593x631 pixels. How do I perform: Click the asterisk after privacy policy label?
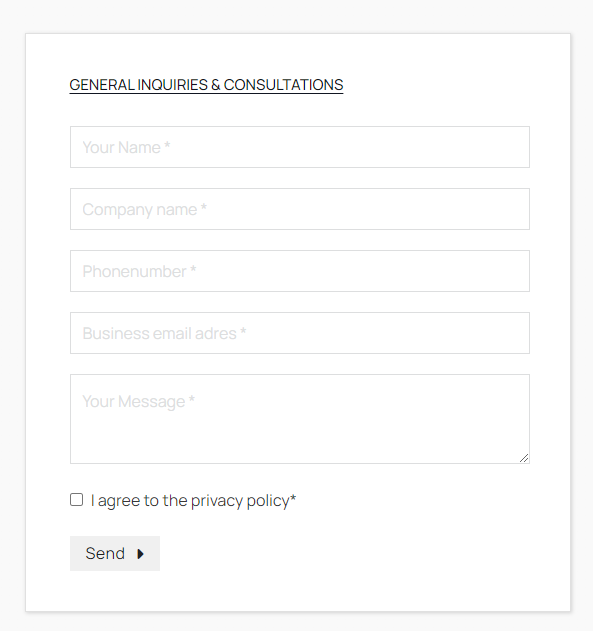[293, 497]
